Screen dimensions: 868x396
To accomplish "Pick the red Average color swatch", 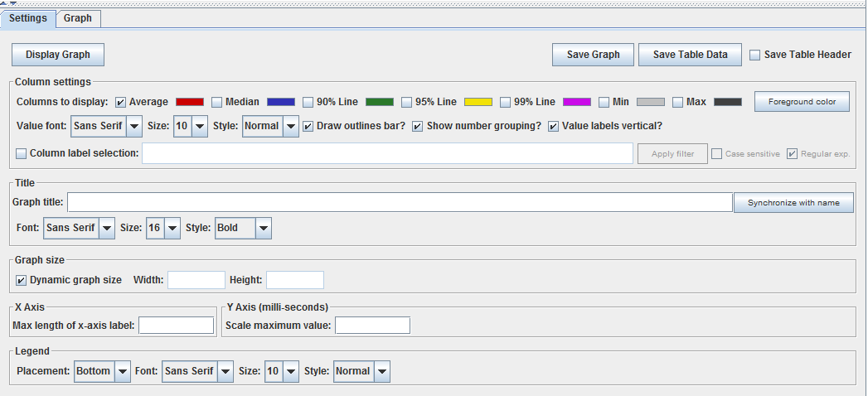I will click(190, 103).
